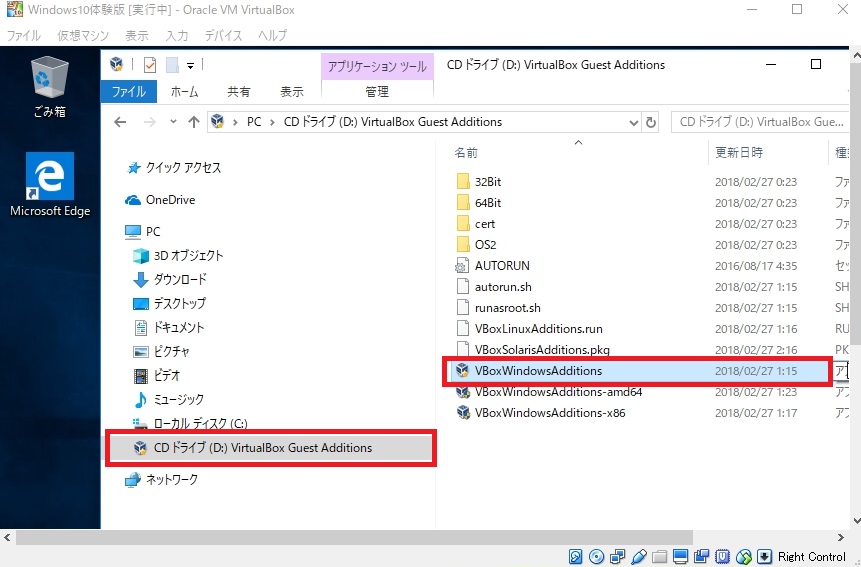Screen dimensions: 861x567
Task: Click the overlapping screens recording status icon
Action: (701, 557)
